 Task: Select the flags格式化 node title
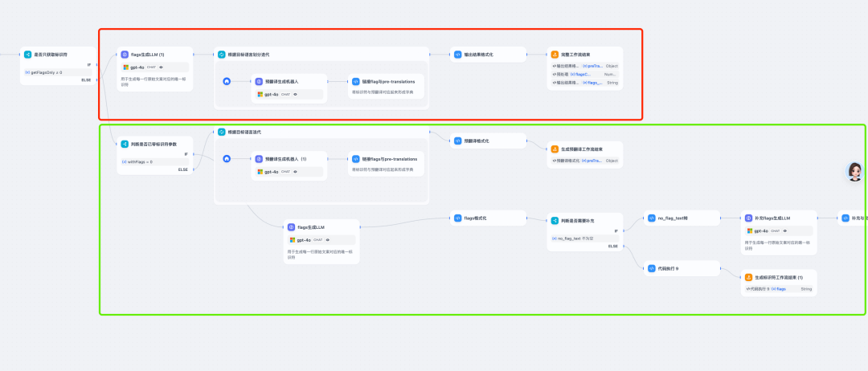pyautogui.click(x=476, y=218)
